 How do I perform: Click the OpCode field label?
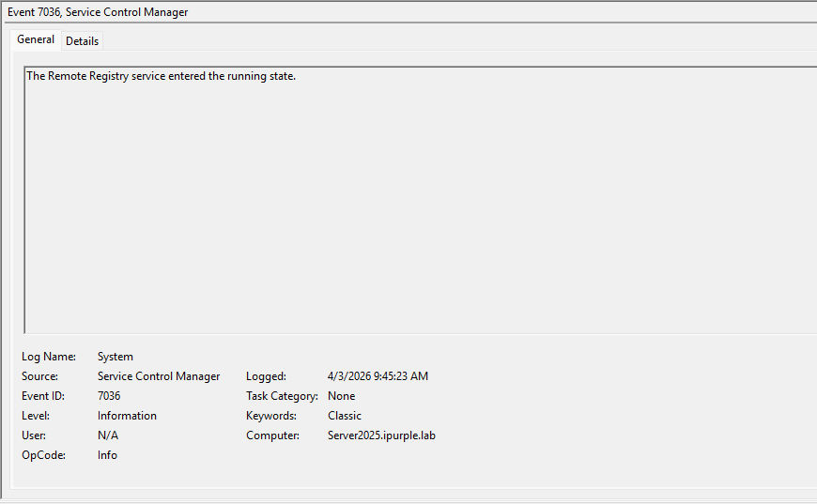[x=41, y=455]
